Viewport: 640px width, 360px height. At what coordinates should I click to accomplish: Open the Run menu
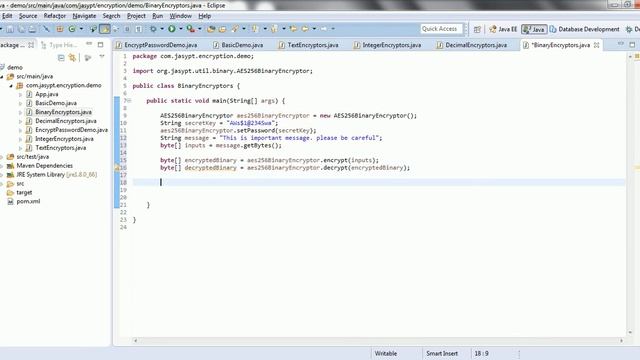pos(158,16)
